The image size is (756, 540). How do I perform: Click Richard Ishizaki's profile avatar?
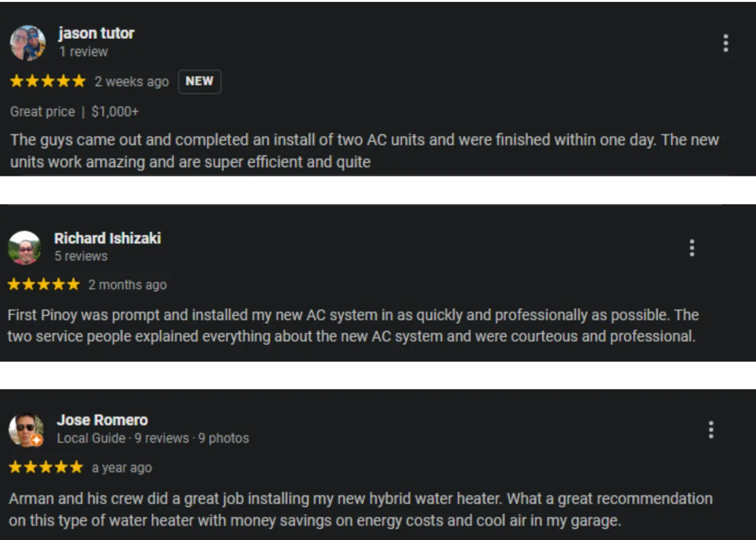[25, 248]
